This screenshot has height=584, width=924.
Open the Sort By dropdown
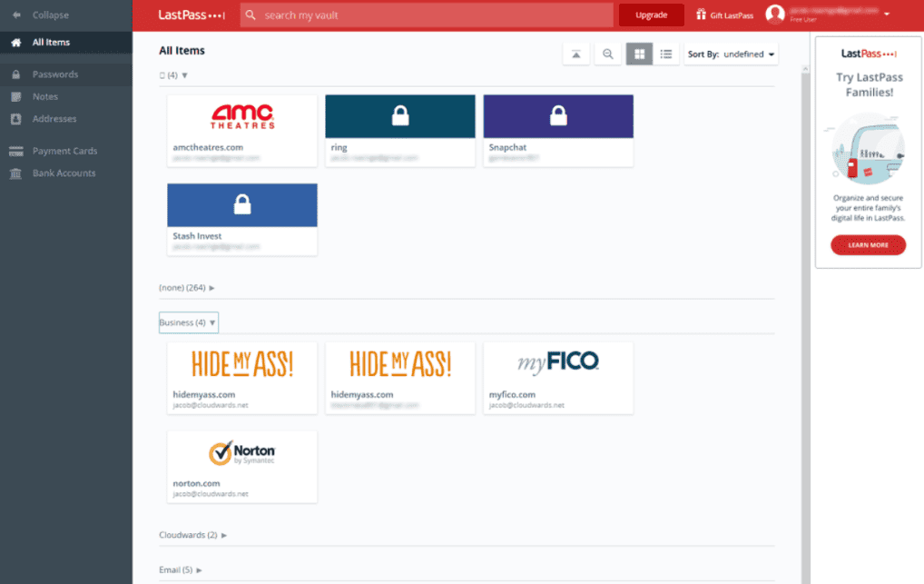click(x=731, y=54)
